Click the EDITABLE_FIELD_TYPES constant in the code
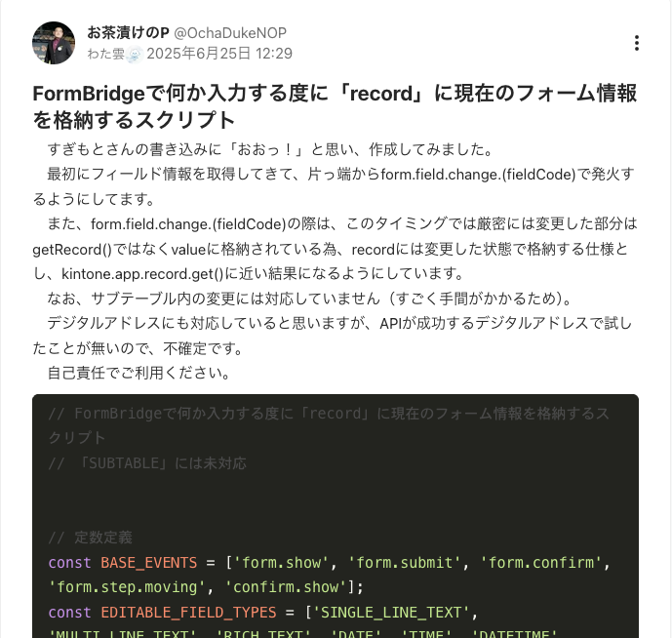672x638 pixels. click(x=186, y=613)
